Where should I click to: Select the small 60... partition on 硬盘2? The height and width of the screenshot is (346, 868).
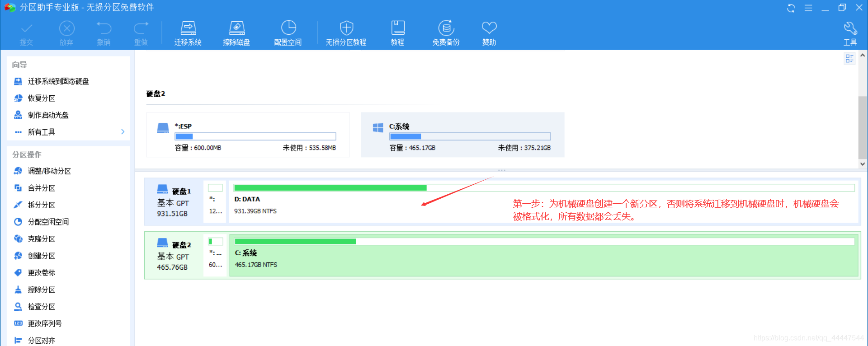coord(215,255)
